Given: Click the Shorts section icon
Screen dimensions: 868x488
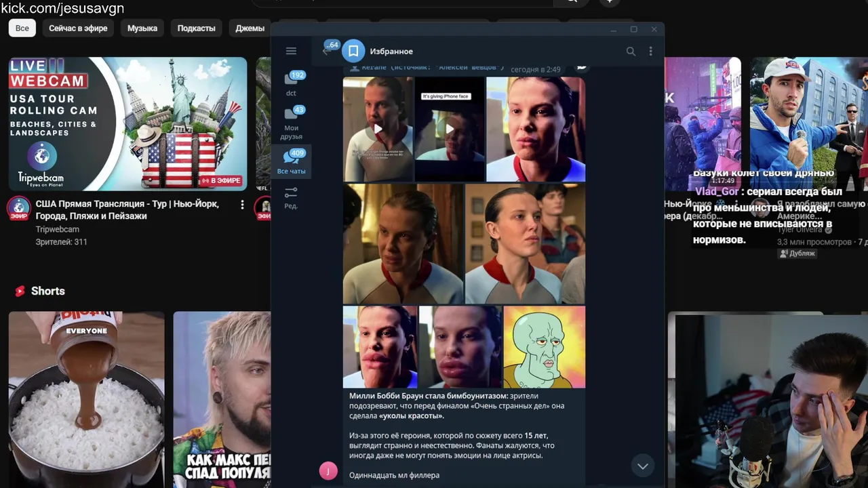Looking at the screenshot, I should click(x=20, y=291).
